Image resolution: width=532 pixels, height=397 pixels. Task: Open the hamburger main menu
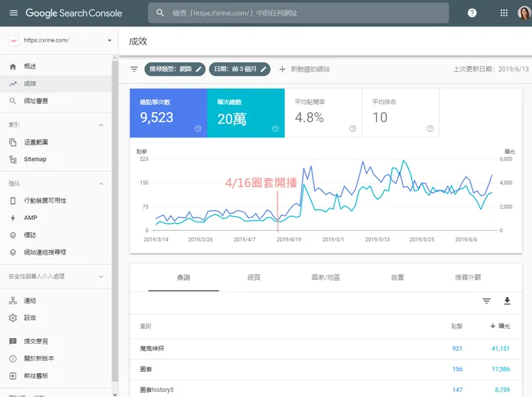click(x=13, y=13)
